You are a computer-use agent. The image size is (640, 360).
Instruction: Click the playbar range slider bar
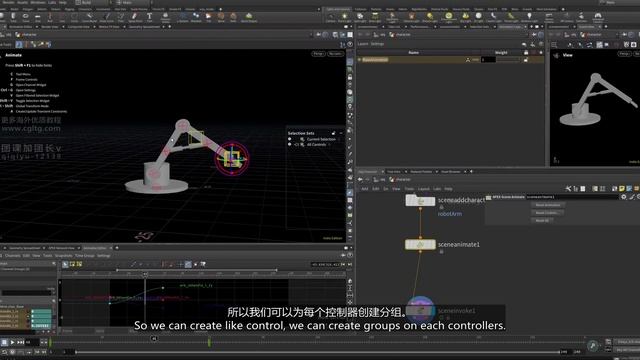(318, 352)
